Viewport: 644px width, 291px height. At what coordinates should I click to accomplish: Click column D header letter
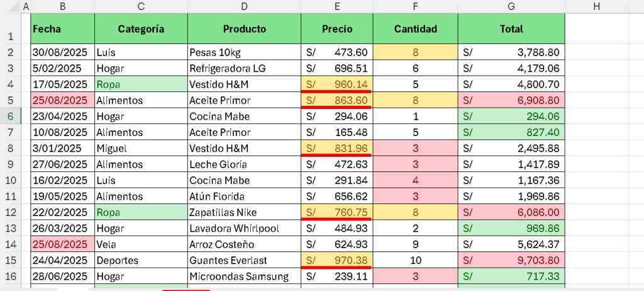coord(245,6)
